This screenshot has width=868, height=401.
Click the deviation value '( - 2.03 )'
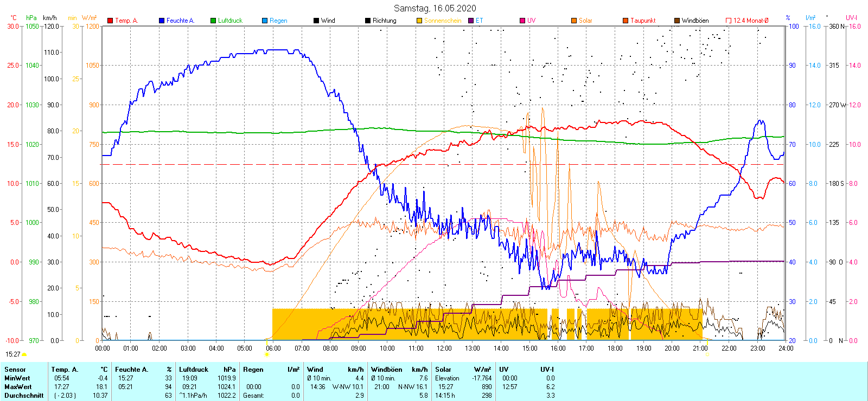[65, 396]
